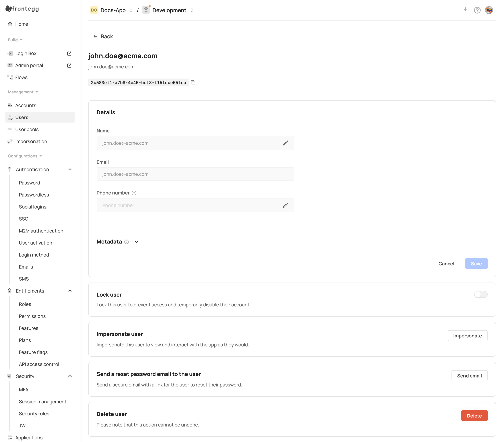Expand the Metadata section chevron
The height and width of the screenshot is (442, 504).
click(136, 242)
